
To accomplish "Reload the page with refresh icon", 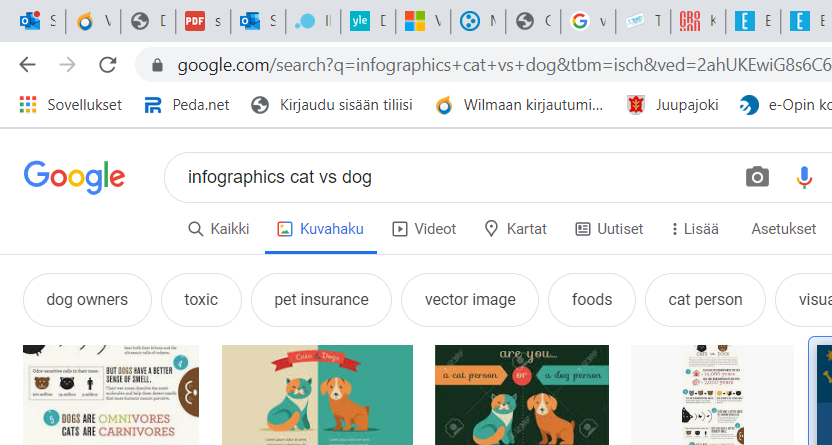I will tap(107, 65).
